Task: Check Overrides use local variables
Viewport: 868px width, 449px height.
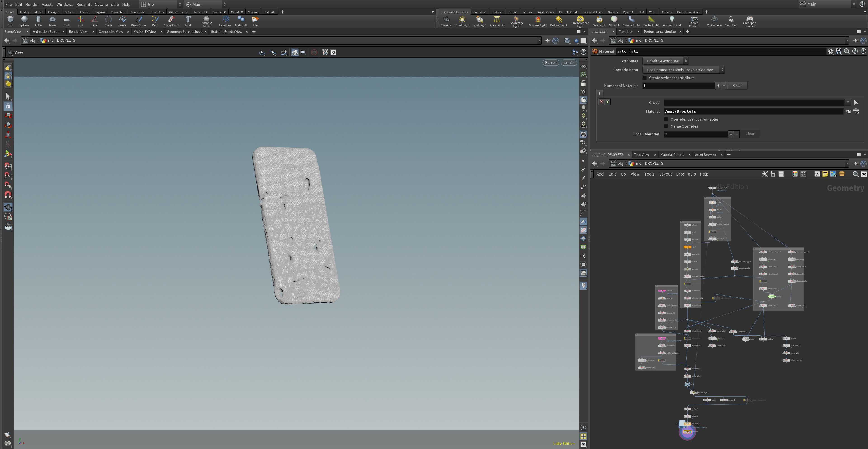Action: coord(666,119)
